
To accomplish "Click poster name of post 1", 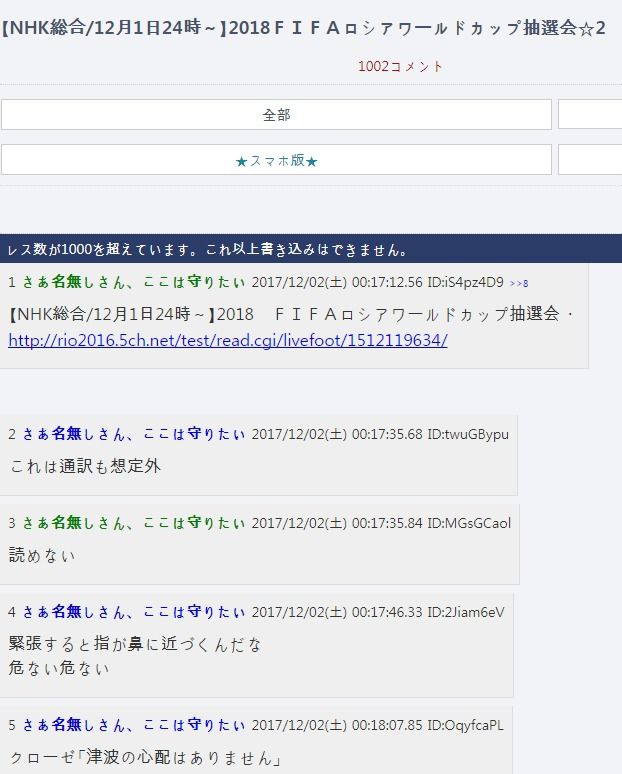I will pos(134,282).
